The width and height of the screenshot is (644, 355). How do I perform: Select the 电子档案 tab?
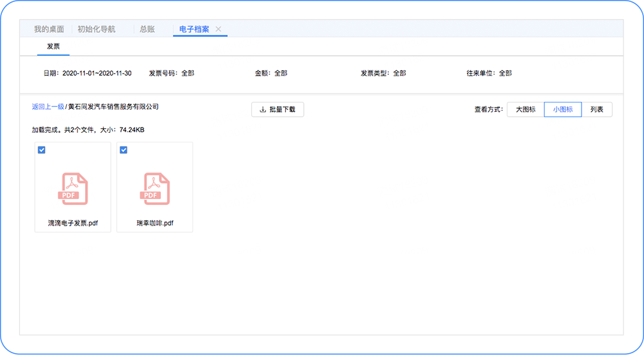coord(194,29)
